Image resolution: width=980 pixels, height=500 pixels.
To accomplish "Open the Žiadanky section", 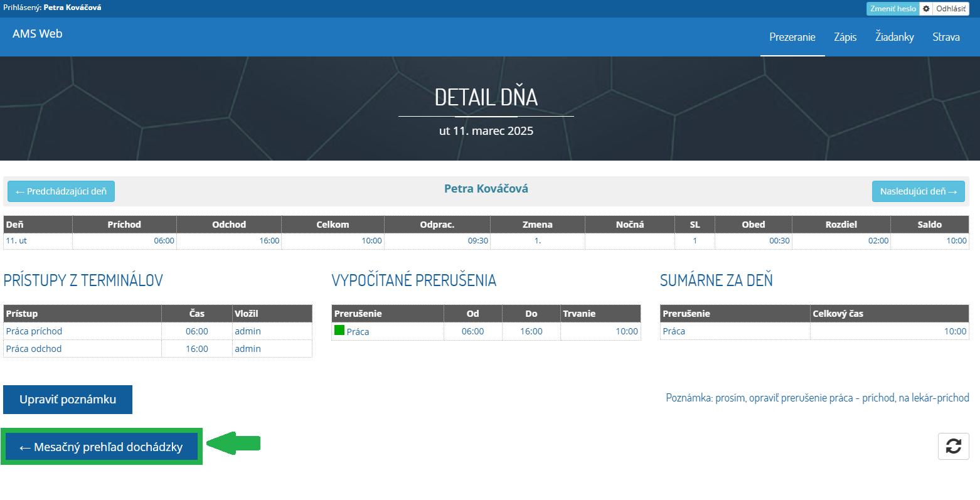I will click(x=894, y=37).
